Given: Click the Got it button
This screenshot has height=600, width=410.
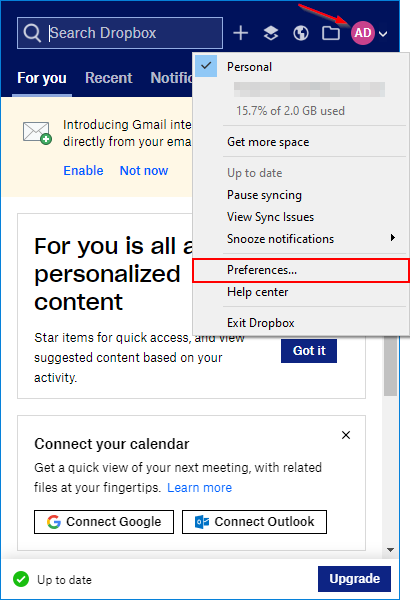Looking at the screenshot, I should [309, 351].
